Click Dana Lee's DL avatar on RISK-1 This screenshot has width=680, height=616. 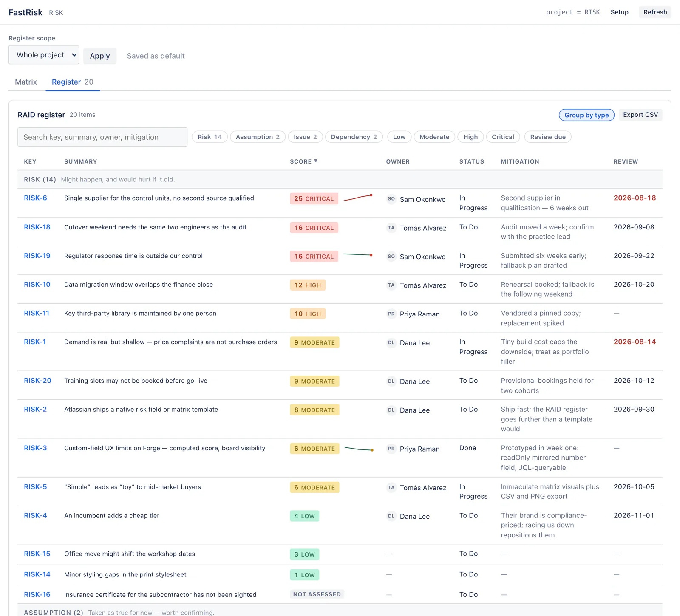[x=391, y=343]
